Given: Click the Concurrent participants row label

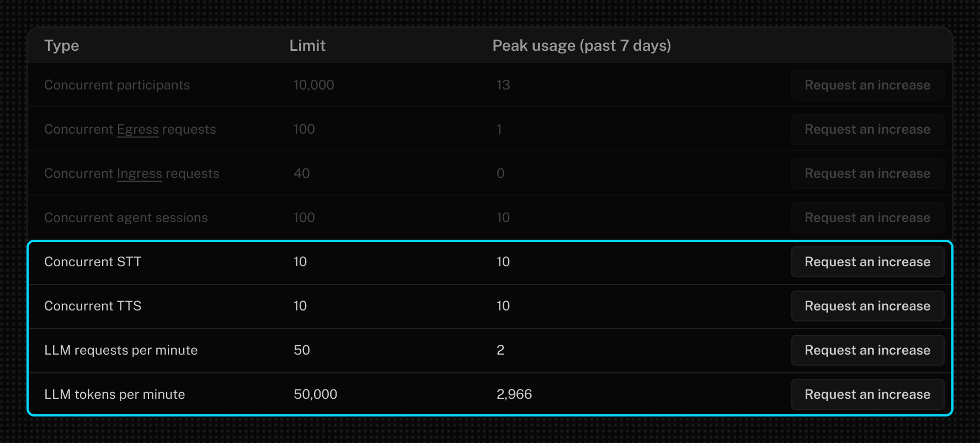Looking at the screenshot, I should pyautogui.click(x=117, y=85).
